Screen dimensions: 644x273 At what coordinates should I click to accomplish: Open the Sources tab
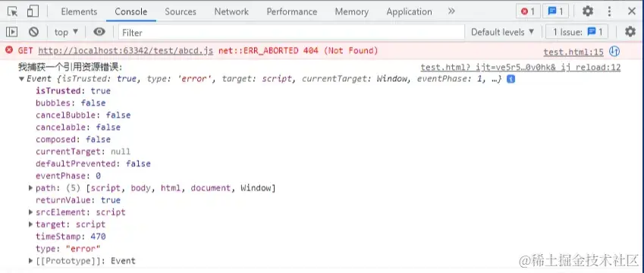[181, 11]
